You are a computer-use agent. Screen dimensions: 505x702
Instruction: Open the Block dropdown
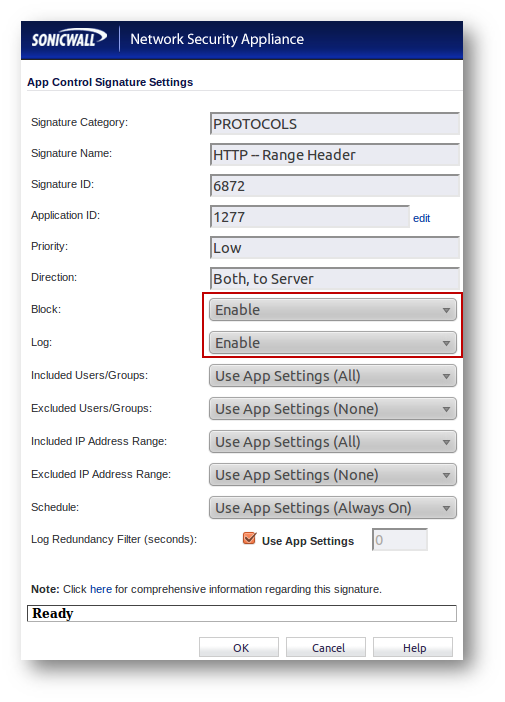pyautogui.click(x=333, y=310)
